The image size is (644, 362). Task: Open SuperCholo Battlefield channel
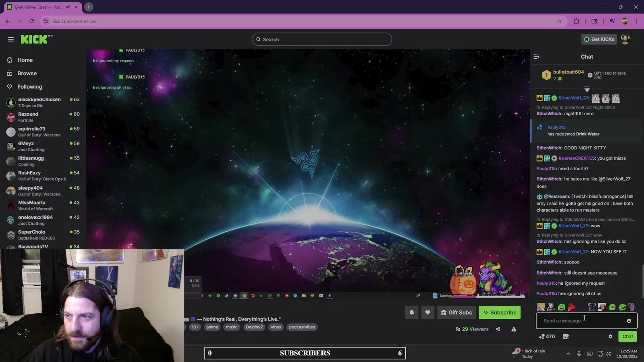click(43, 235)
